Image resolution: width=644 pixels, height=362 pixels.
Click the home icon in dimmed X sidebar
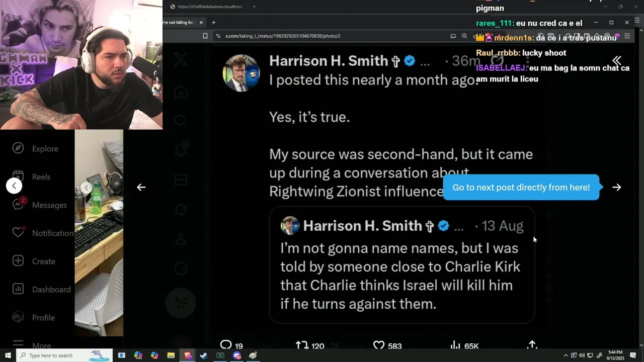[181, 92]
